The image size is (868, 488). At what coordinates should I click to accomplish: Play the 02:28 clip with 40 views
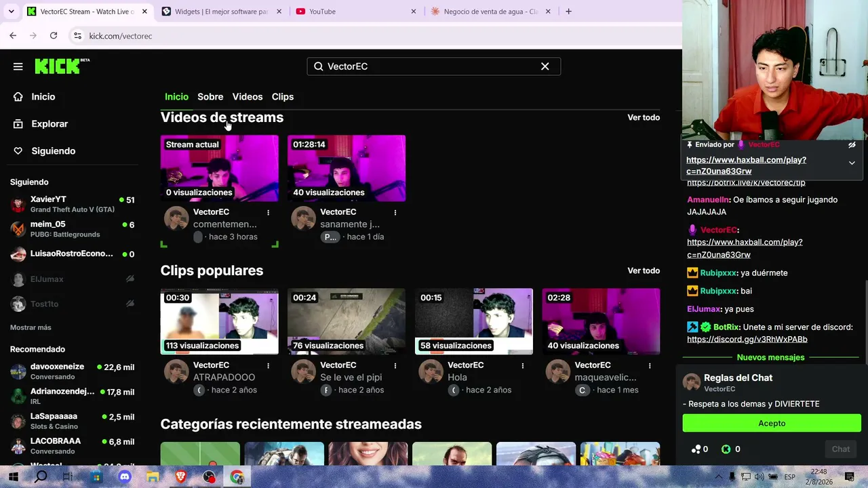tap(601, 321)
